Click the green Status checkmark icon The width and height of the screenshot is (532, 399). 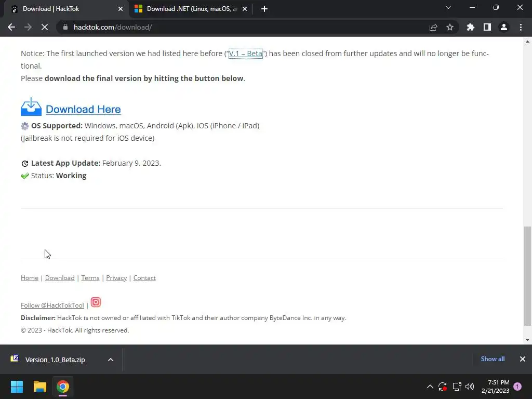pyautogui.click(x=25, y=176)
